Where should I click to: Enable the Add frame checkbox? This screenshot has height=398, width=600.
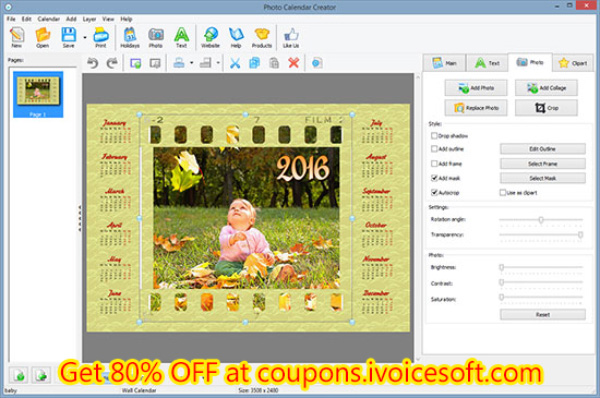click(434, 163)
